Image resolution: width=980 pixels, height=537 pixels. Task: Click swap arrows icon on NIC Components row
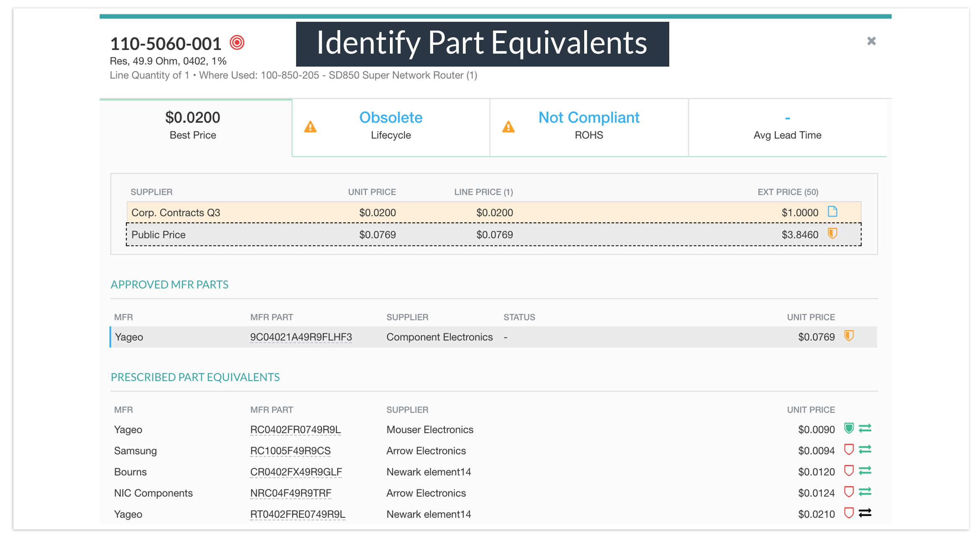[x=865, y=491]
